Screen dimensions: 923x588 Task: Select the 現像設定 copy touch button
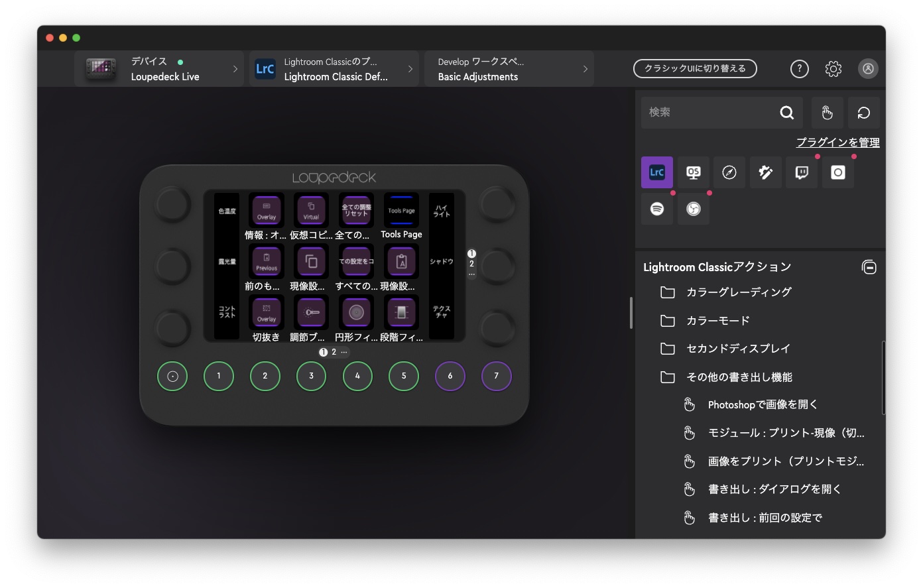311,261
